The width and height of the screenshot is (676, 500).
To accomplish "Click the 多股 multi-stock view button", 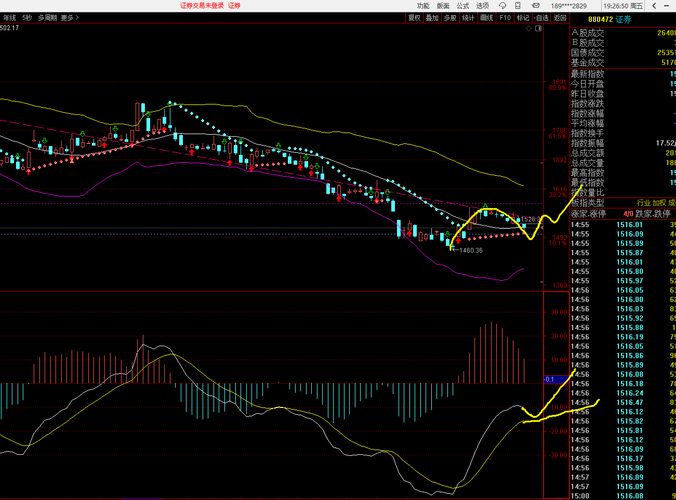I will [450, 17].
